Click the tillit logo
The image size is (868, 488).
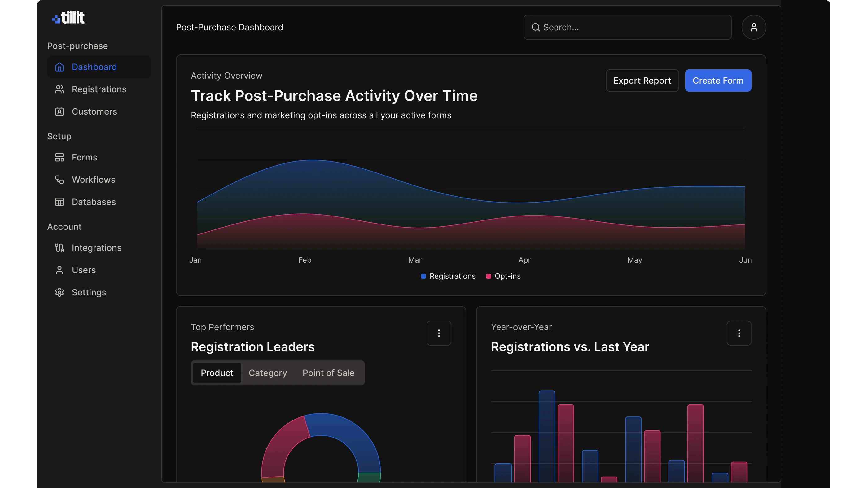point(68,18)
